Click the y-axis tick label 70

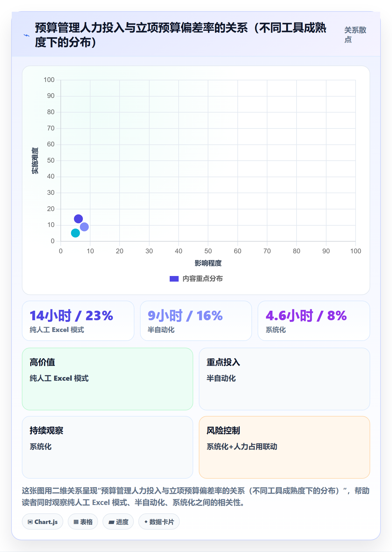51,128
